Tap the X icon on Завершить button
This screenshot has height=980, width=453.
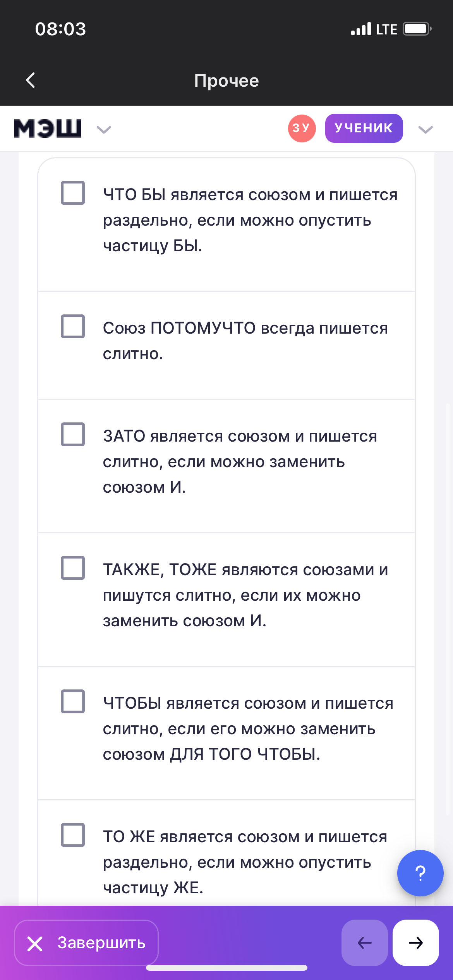coord(35,944)
